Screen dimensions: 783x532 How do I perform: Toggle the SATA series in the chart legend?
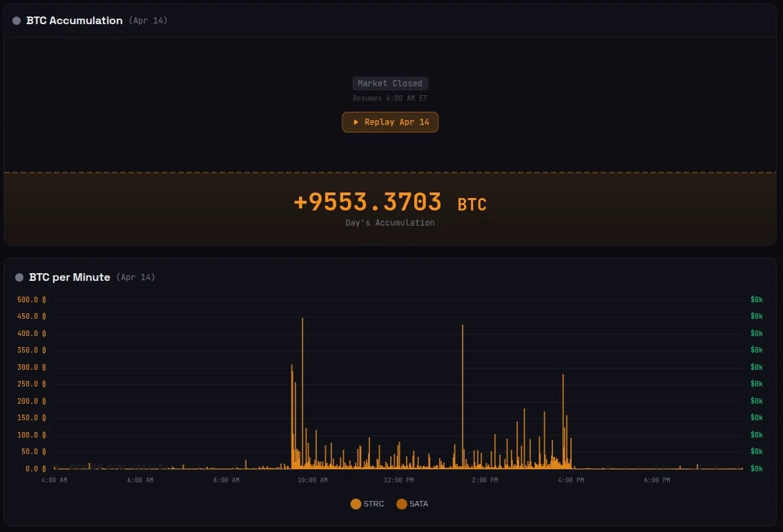413,504
